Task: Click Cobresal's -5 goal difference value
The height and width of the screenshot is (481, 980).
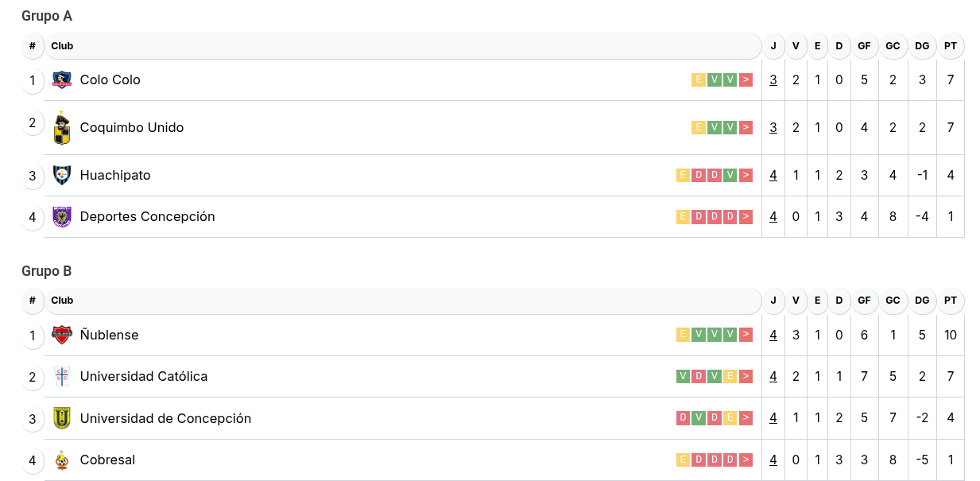Action: pyautogui.click(x=922, y=460)
